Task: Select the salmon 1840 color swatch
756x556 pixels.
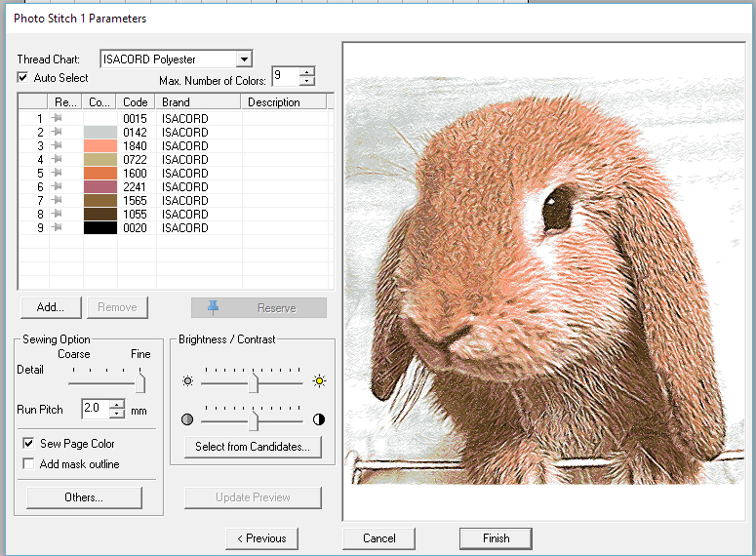Action: (x=99, y=146)
